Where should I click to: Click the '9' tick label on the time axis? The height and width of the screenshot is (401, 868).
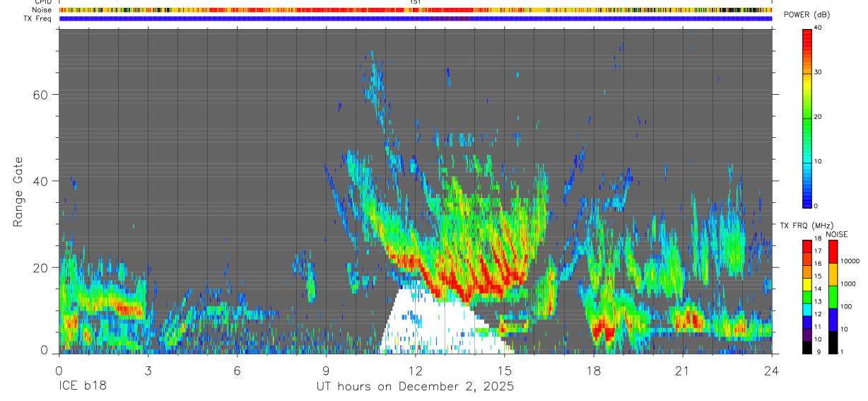pos(326,371)
